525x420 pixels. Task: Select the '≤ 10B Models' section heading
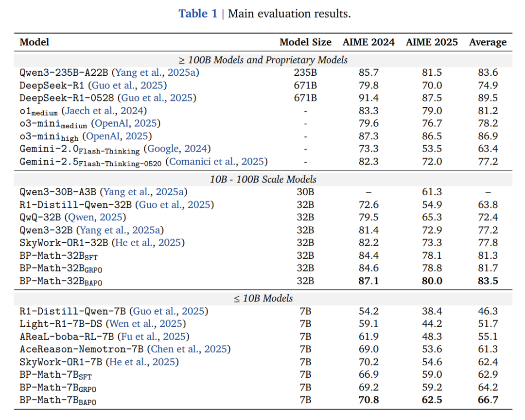[263, 298]
